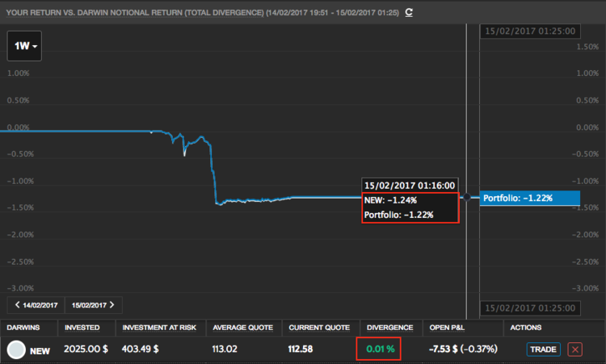Click INVESTMENT AT RISK column header
The width and height of the screenshot is (606, 364).
coord(158,328)
